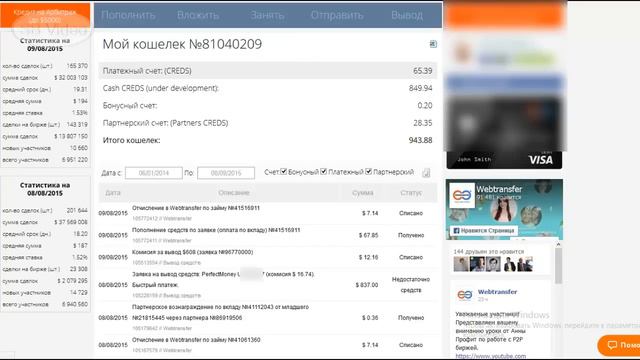Open the Отправить tab
The image size is (640, 360).
point(337,15)
